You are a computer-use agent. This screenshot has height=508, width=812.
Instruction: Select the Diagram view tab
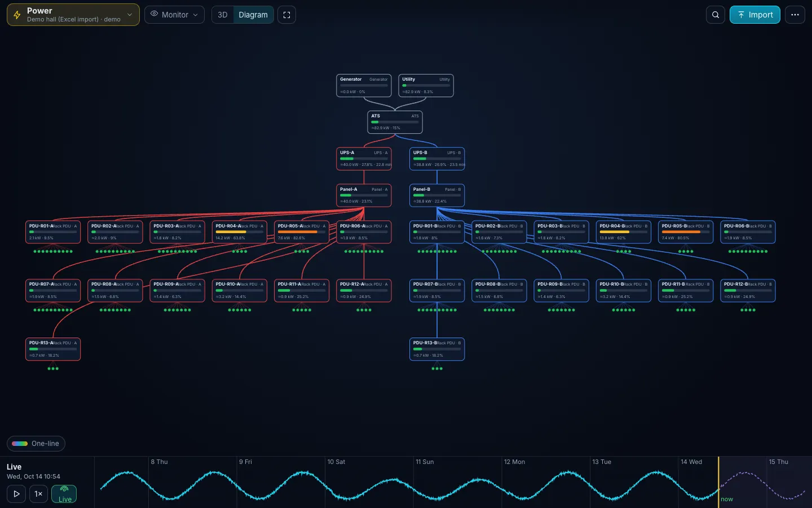pyautogui.click(x=253, y=15)
